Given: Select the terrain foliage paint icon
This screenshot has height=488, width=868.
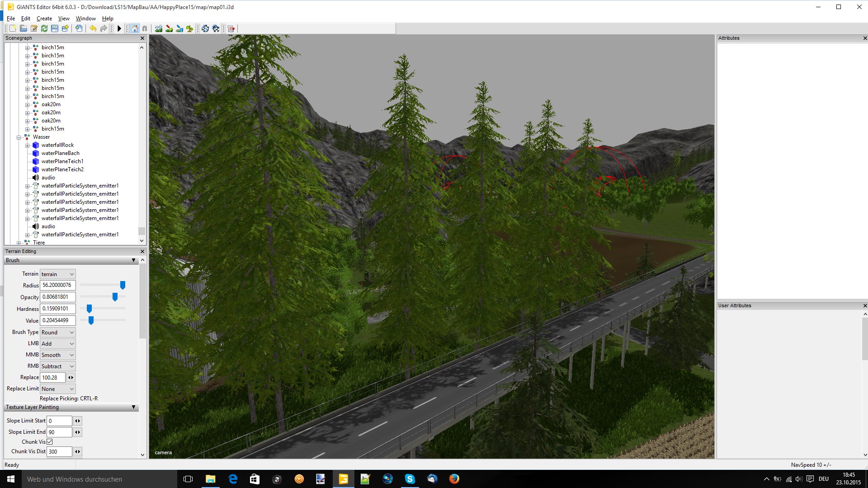Looking at the screenshot, I should click(190, 28).
